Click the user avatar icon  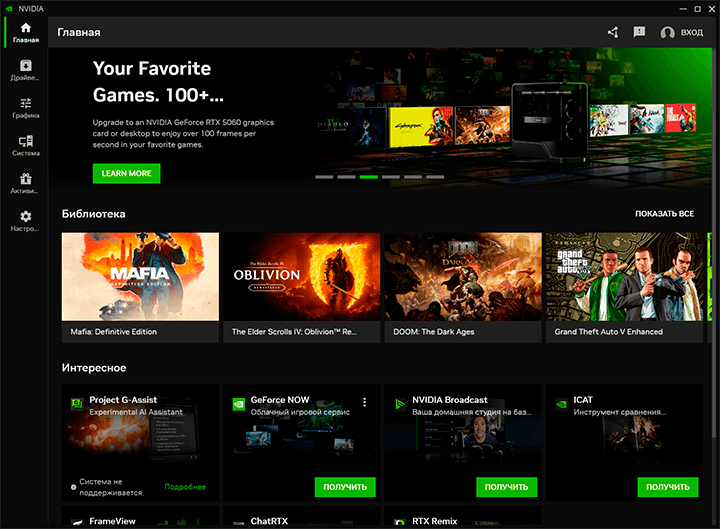click(x=667, y=33)
